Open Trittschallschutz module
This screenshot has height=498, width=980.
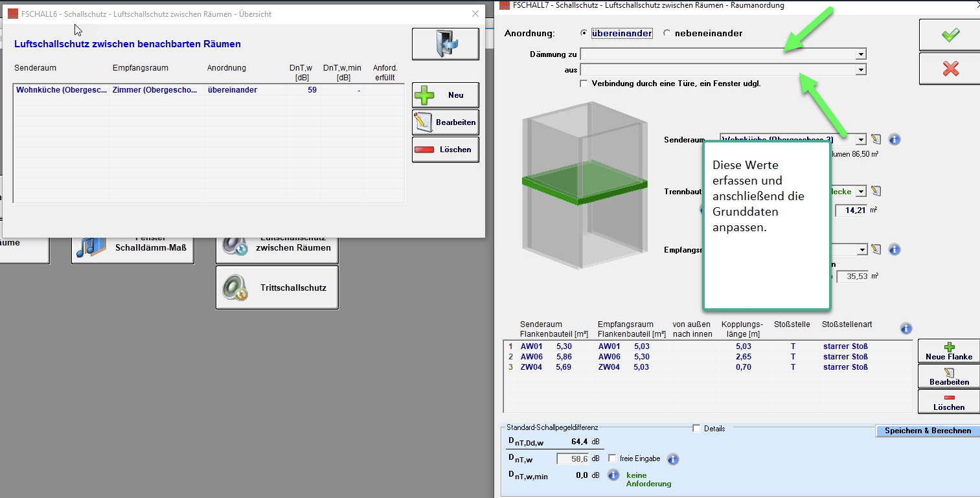pos(277,288)
